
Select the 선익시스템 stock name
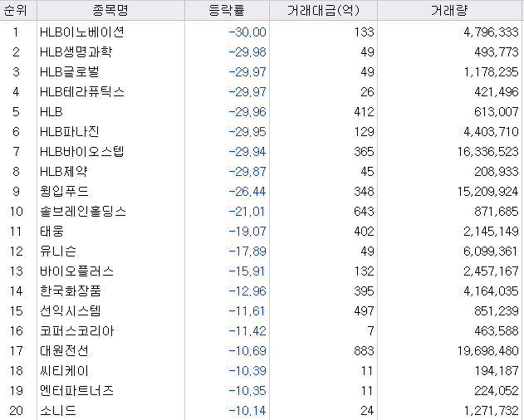pyautogui.click(x=71, y=311)
